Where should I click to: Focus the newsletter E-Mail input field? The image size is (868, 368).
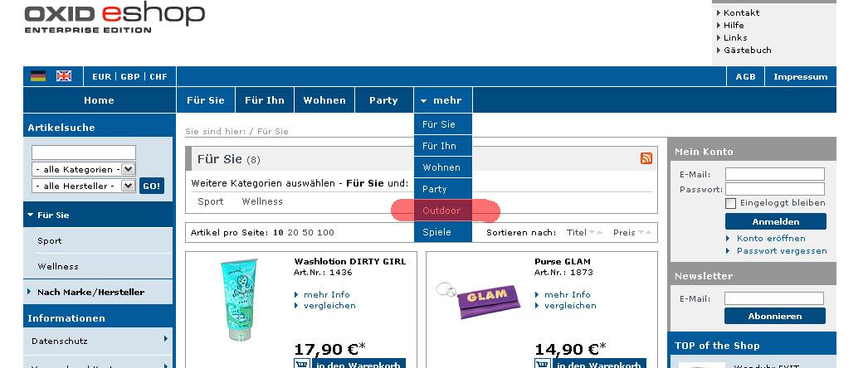tap(773, 298)
